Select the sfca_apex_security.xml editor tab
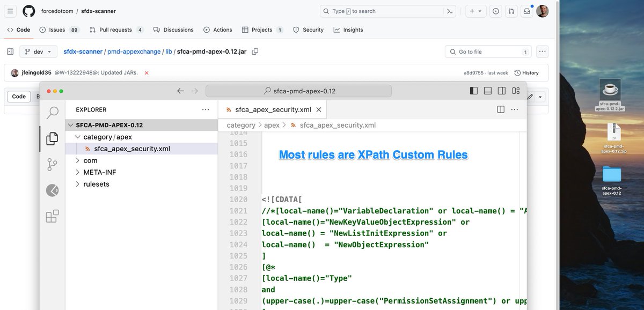This screenshot has width=644, height=310. pyautogui.click(x=273, y=109)
